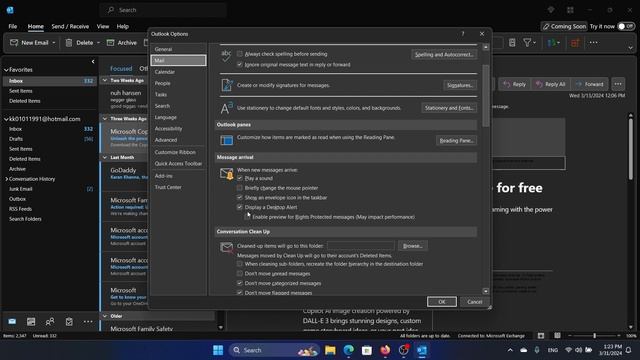Click the OneDrive cloud tray icon

(524, 350)
